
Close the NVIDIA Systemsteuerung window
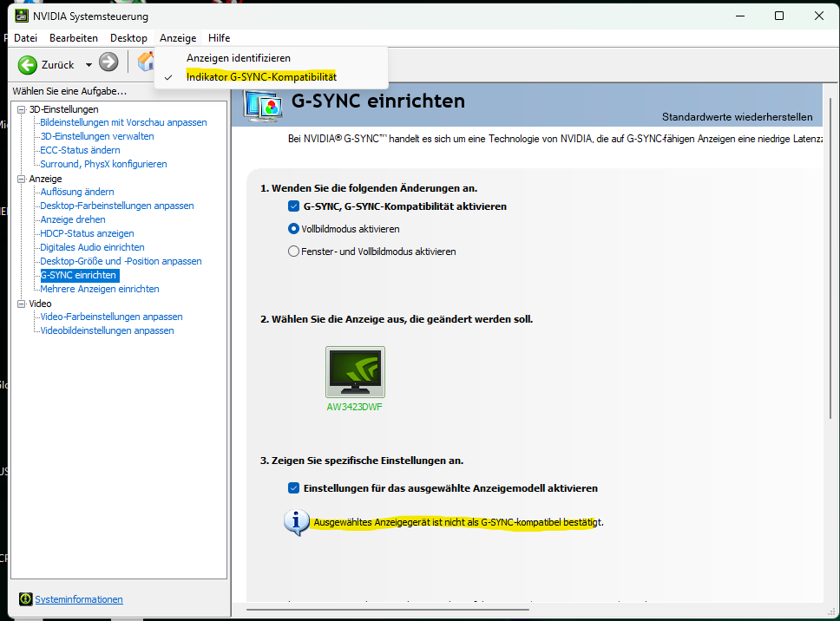coord(819,16)
